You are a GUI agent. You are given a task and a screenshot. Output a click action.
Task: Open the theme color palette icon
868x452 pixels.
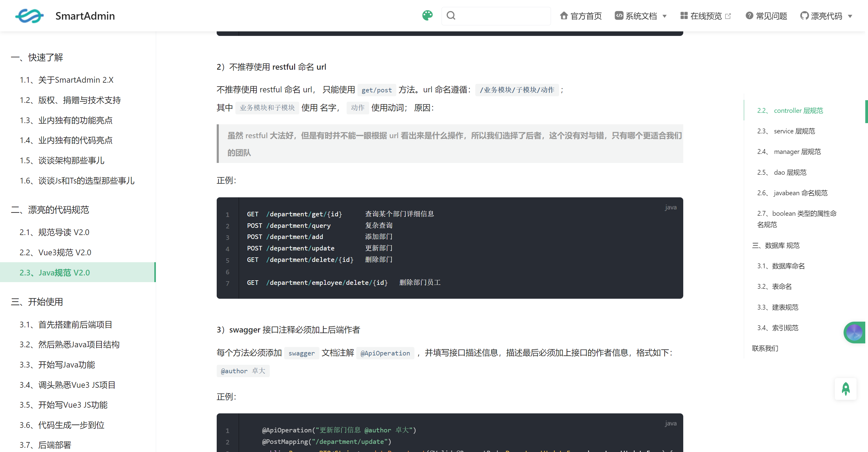[x=427, y=15]
